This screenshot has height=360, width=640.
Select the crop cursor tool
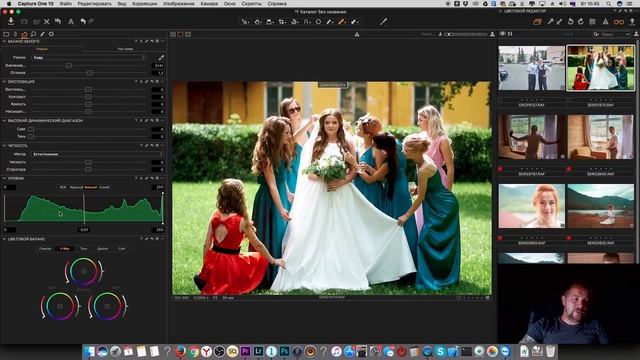point(282,22)
